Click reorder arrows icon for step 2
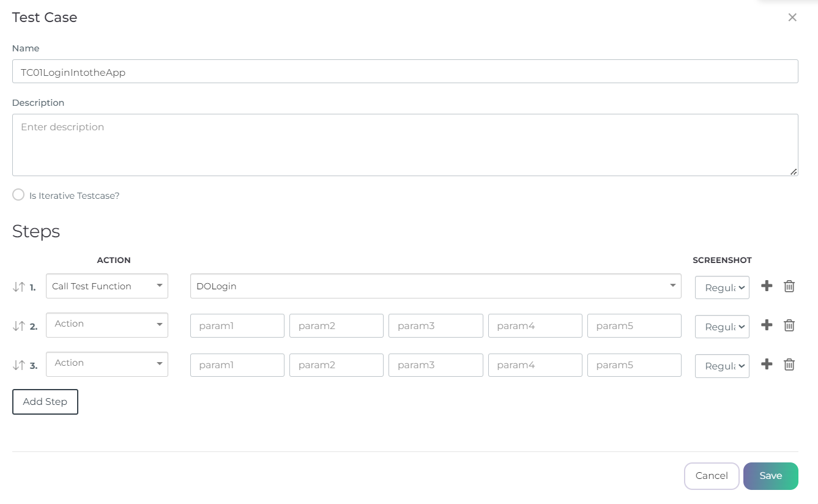 pos(18,326)
